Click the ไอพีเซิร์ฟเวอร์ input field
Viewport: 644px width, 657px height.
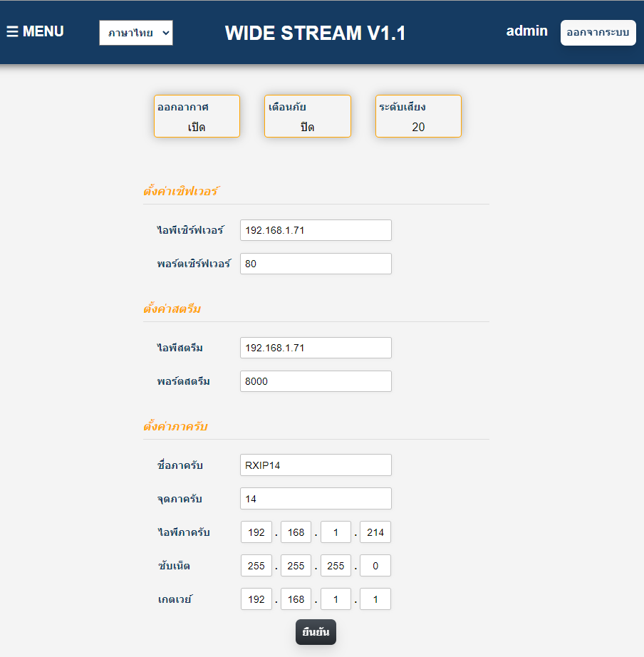click(x=316, y=230)
